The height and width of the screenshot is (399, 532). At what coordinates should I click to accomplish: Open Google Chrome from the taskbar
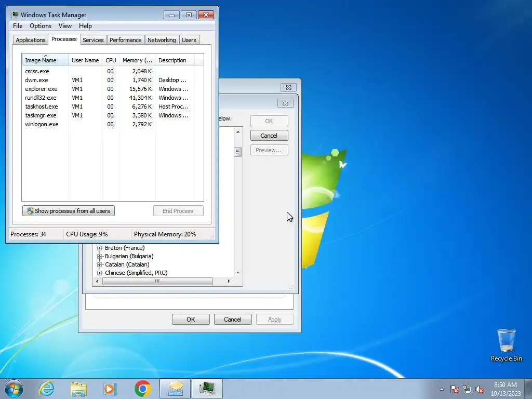pos(143,389)
